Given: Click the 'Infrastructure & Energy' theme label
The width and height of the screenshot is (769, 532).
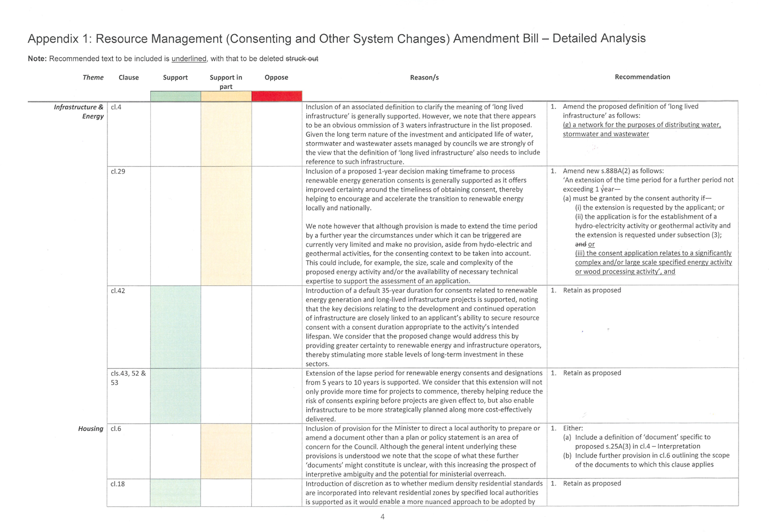Looking at the screenshot, I should [x=79, y=112].
